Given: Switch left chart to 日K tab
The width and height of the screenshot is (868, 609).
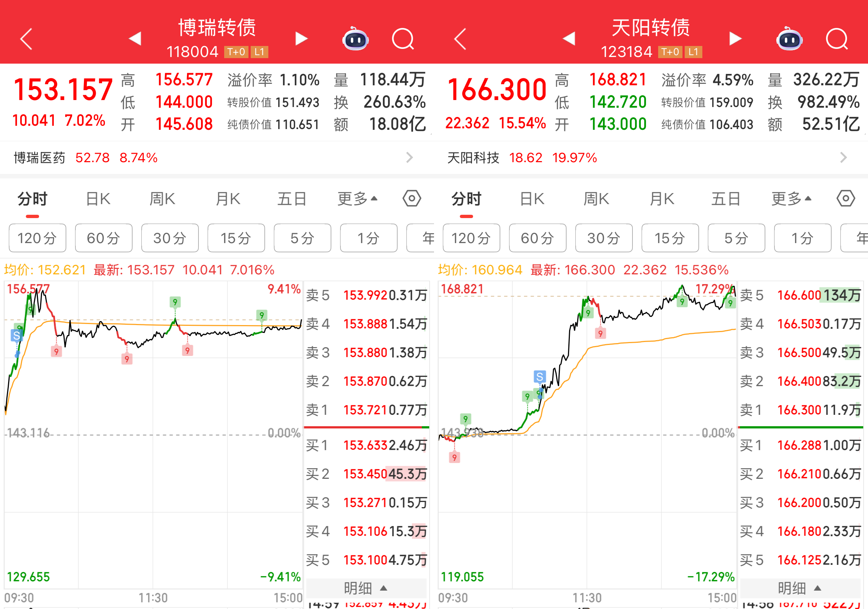Looking at the screenshot, I should pos(98,199).
